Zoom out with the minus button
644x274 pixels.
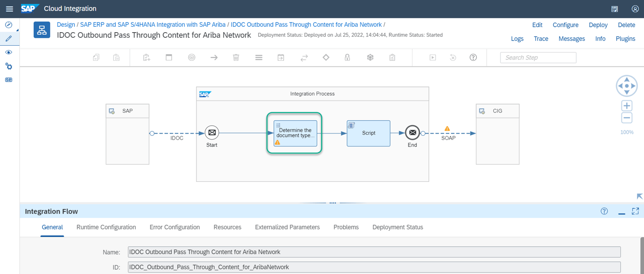click(626, 118)
